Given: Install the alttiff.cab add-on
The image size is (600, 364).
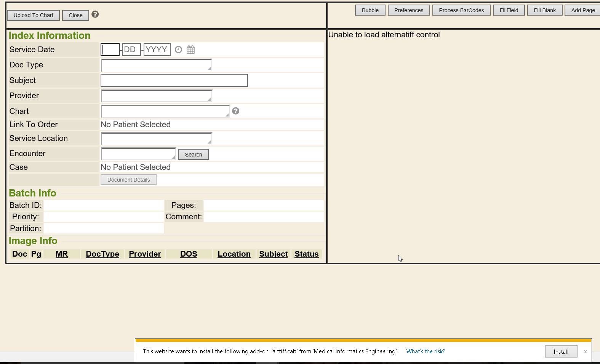Looking at the screenshot, I should (x=560, y=352).
